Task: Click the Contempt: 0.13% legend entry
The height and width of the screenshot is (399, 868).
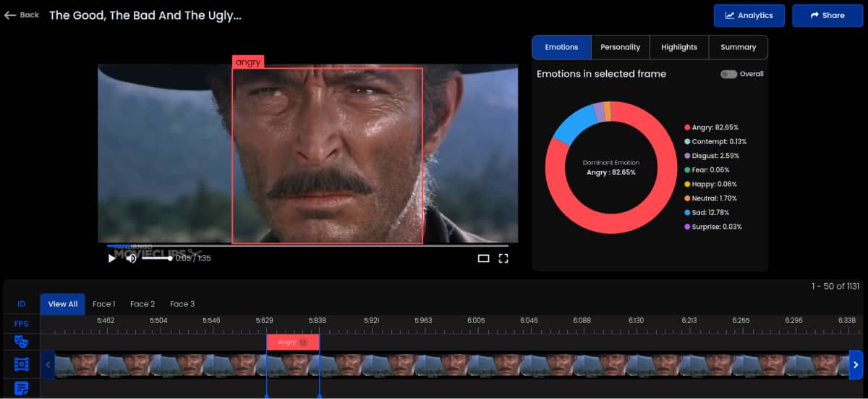Action: click(x=715, y=141)
